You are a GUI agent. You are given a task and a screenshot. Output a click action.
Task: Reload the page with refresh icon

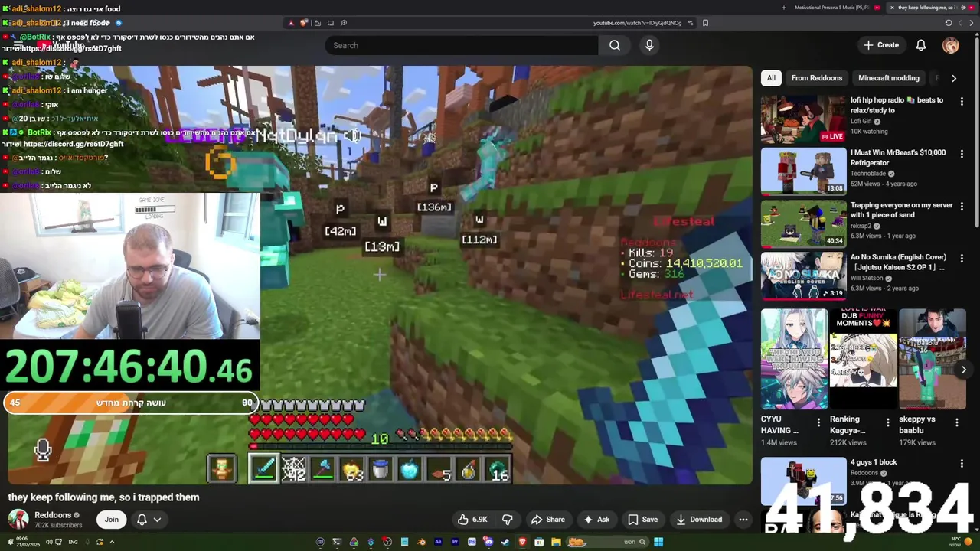[x=948, y=23]
